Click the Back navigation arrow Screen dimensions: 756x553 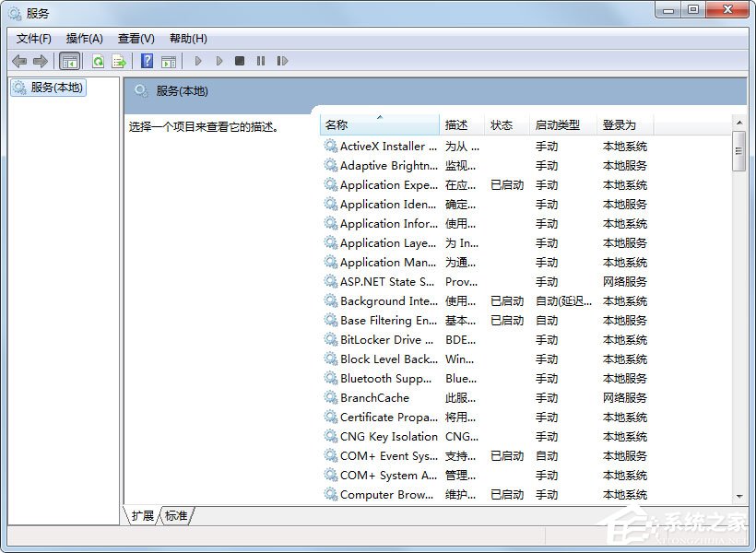(x=19, y=61)
